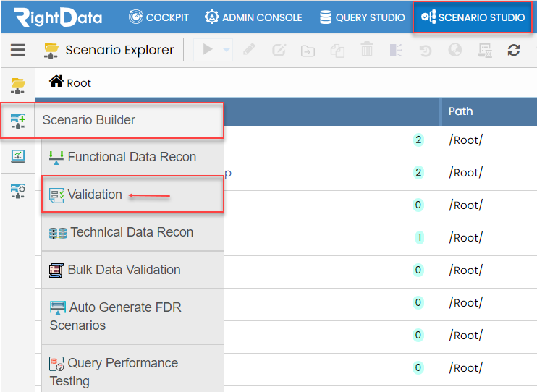
Task: Click the move-to-folder icon in toolbar
Action: 308,51
